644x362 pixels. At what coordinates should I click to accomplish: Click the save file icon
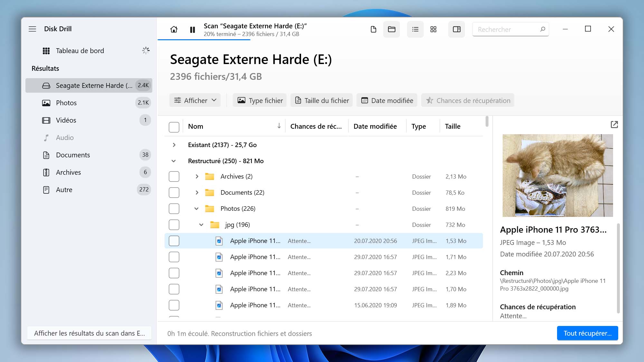point(373,29)
